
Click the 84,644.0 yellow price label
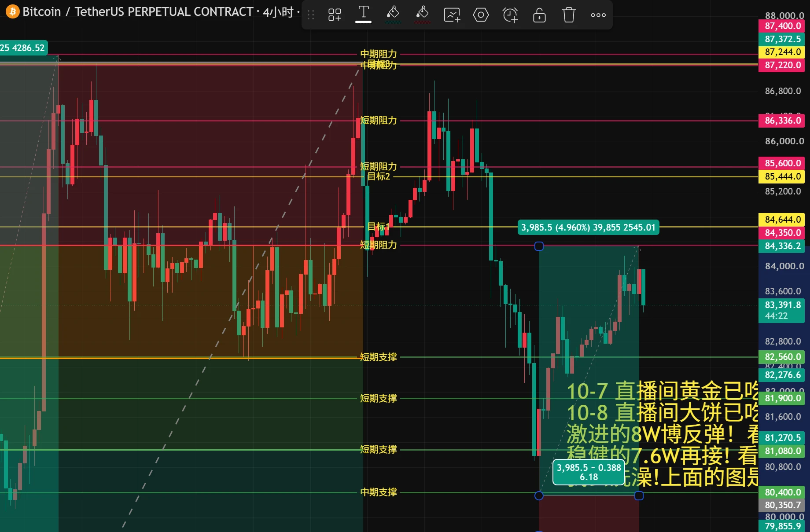coord(782,219)
